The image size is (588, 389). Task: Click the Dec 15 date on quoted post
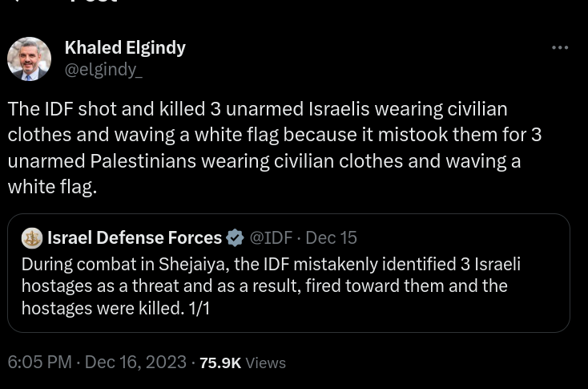331,237
